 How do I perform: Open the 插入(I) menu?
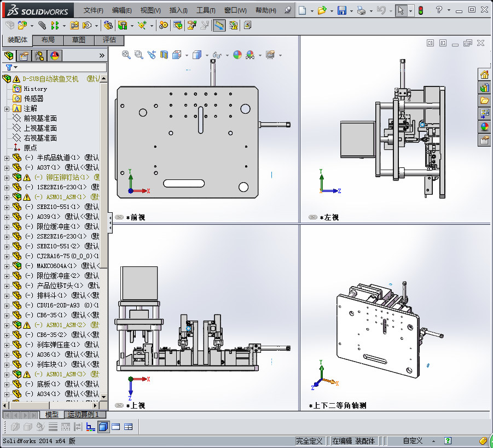point(178,10)
